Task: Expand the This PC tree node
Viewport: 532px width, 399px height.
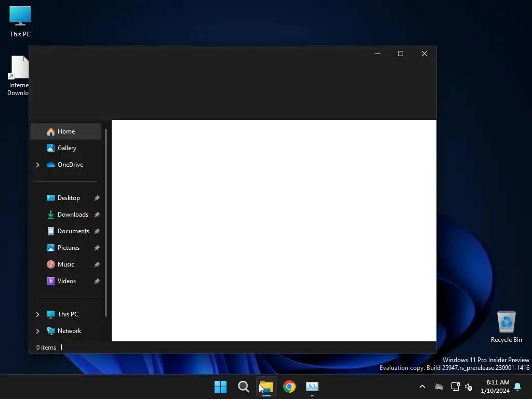Action: pyautogui.click(x=37, y=314)
